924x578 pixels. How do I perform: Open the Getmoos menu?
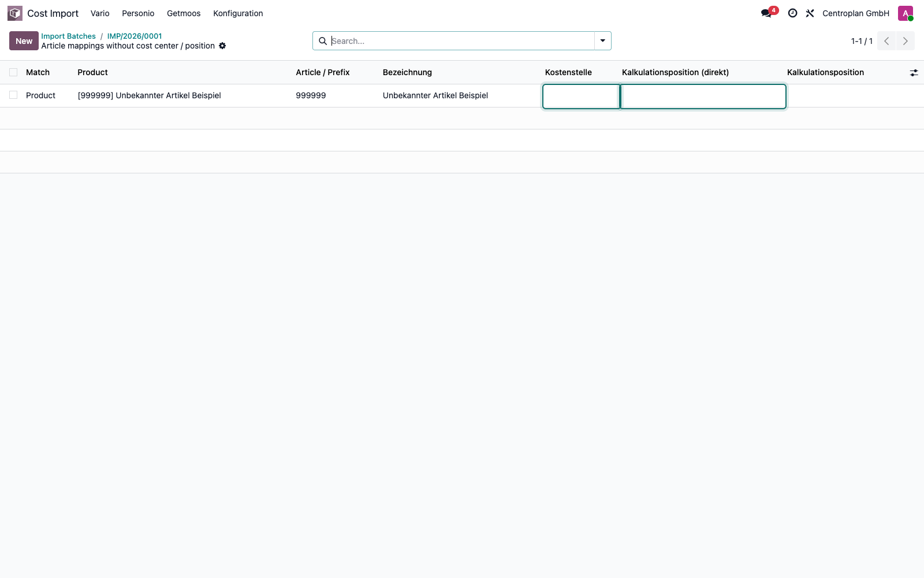[x=184, y=13]
